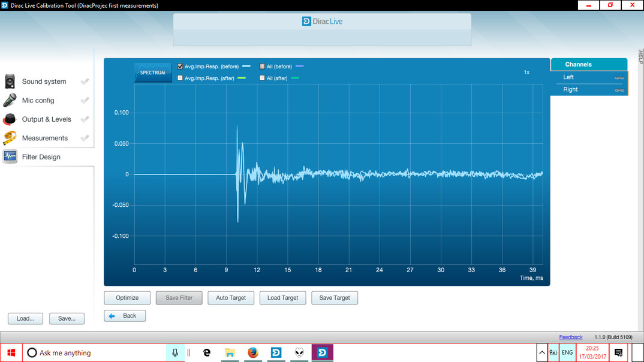644x362 pixels.
Task: Enable Avg.Imp.Resp. (after) checkbox
Action: (180, 78)
